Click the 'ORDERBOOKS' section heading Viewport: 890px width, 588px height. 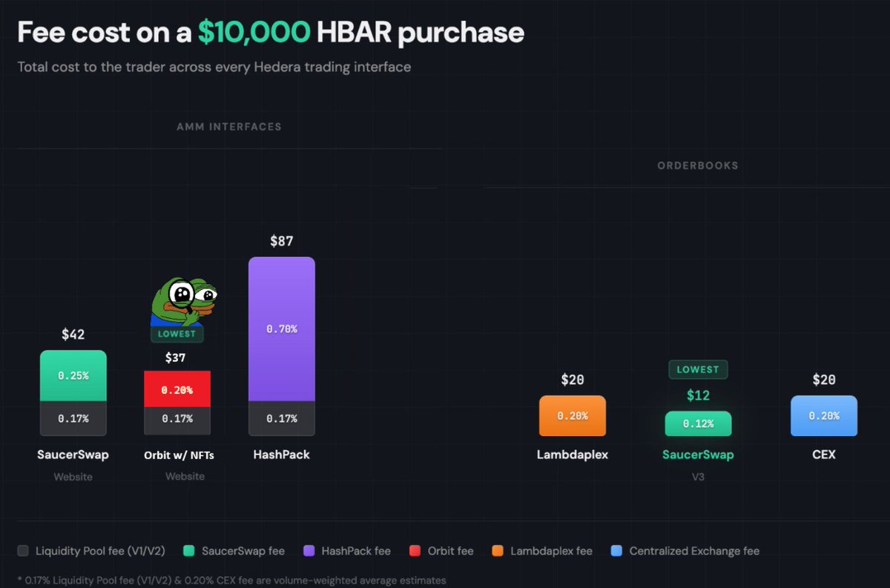[x=698, y=165]
